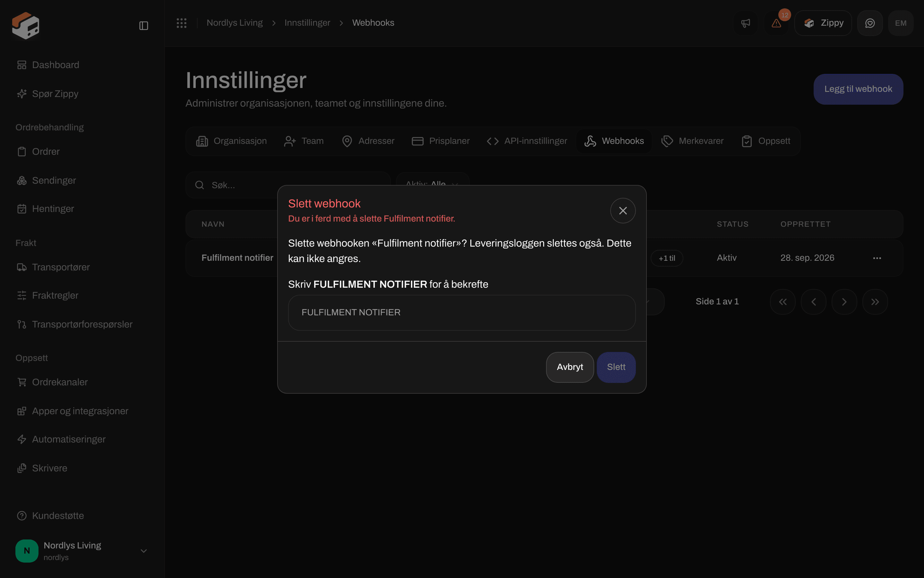Open the chat support icon in header
924x578 pixels.
[x=870, y=23]
